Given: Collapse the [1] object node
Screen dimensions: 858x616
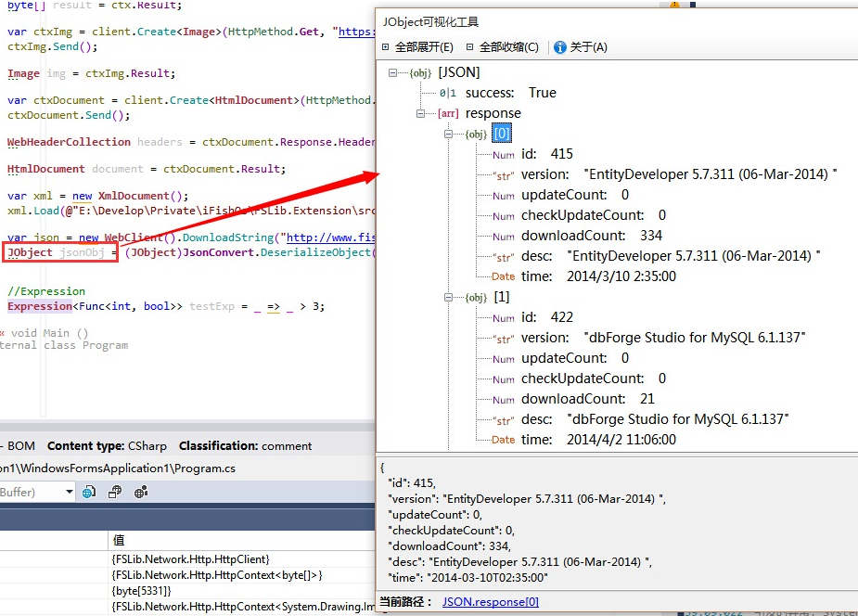Looking at the screenshot, I should (x=448, y=298).
